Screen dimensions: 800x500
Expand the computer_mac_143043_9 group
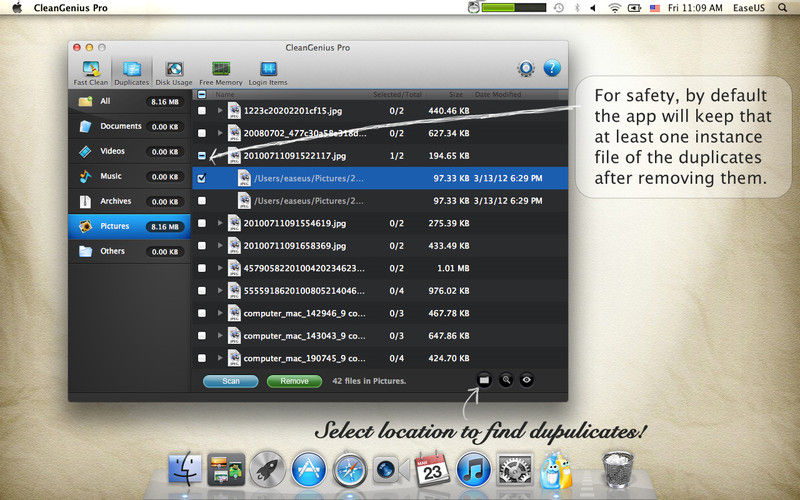point(220,335)
